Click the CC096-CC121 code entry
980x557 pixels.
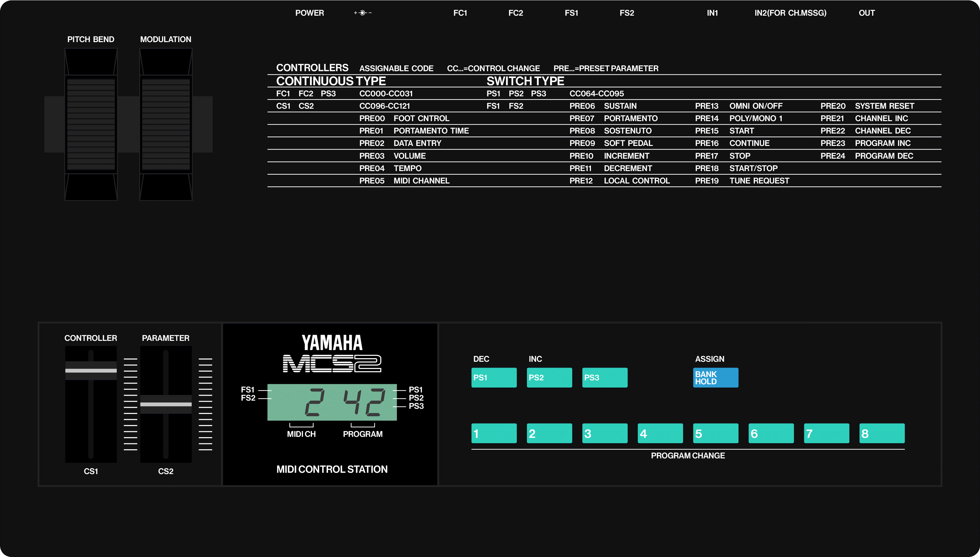pyautogui.click(x=384, y=106)
